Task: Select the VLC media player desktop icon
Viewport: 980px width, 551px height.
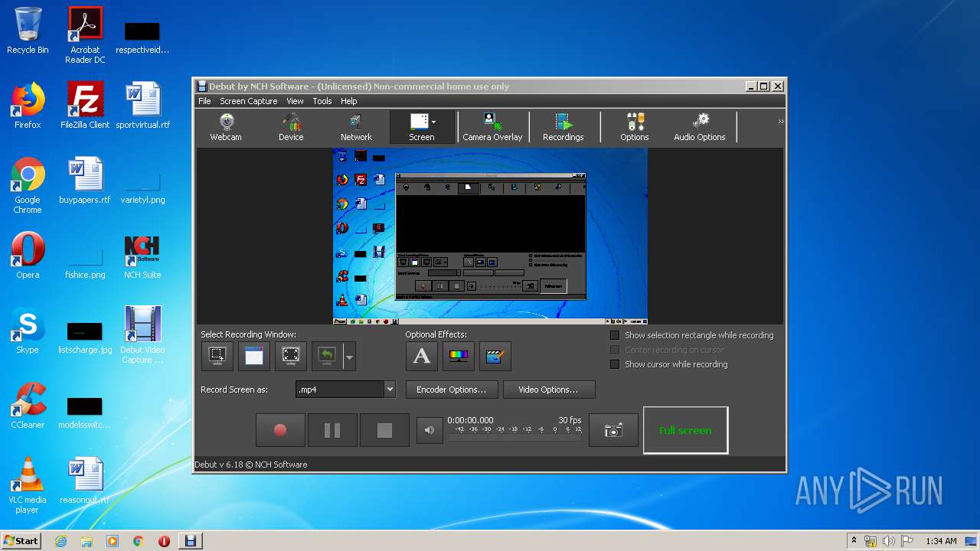Action: pos(28,485)
